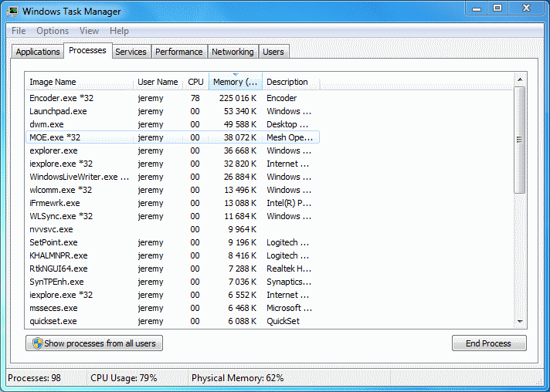Click the 49 588 K memory value
The width and height of the screenshot is (550, 392).
click(x=240, y=124)
